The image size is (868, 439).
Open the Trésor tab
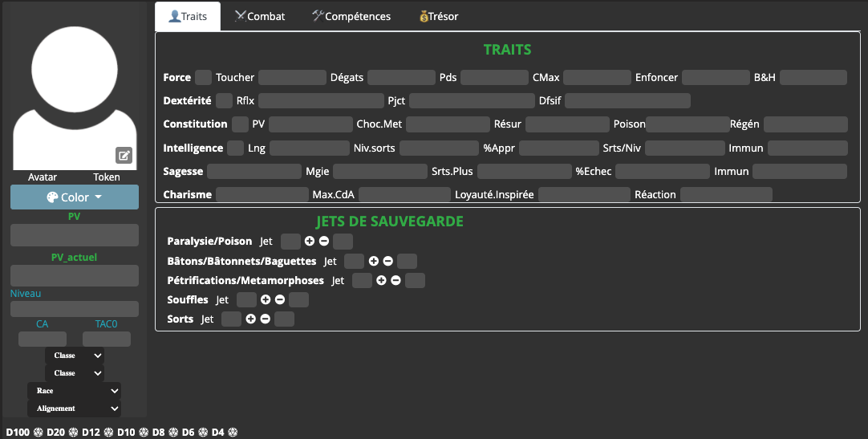click(439, 16)
